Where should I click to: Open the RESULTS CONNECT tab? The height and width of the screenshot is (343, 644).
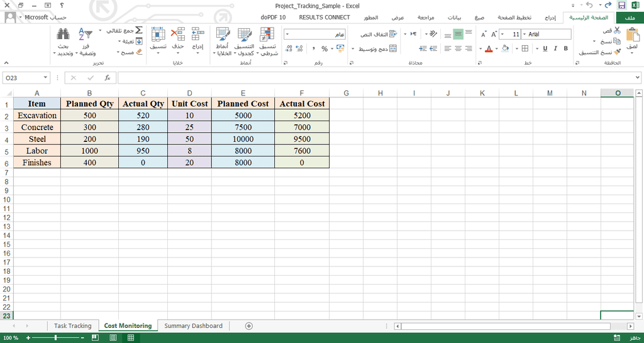pyautogui.click(x=325, y=17)
